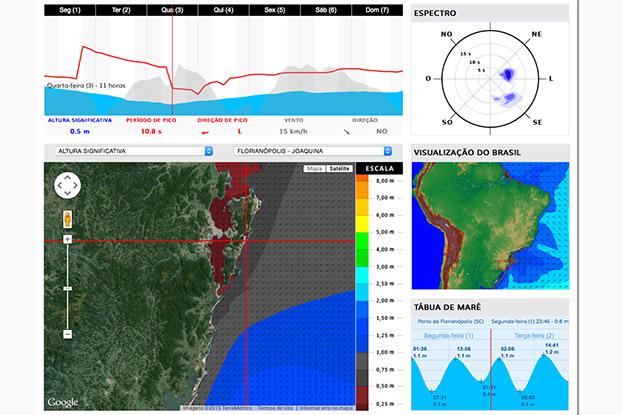The width and height of the screenshot is (622, 415).
Task: Select the Qua (3) day tab
Action: (172, 10)
